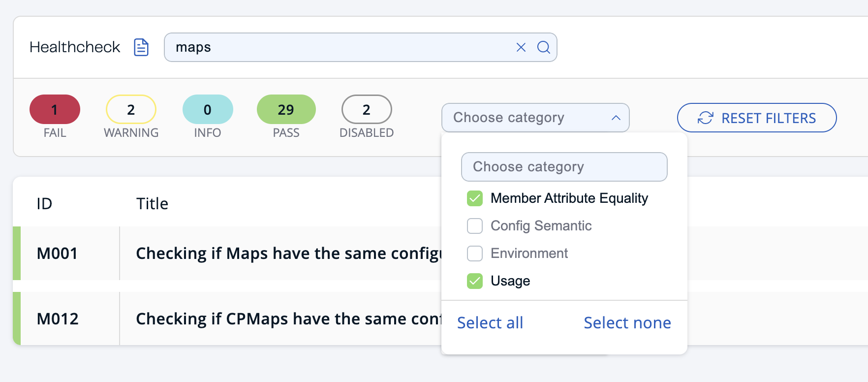Viewport: 868px width, 382px height.
Task: Click the magnifier search icon
Action: tap(543, 47)
